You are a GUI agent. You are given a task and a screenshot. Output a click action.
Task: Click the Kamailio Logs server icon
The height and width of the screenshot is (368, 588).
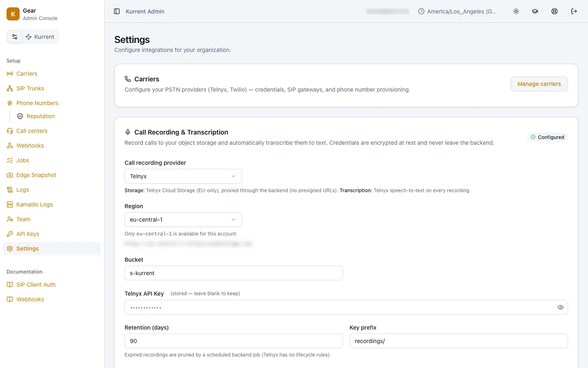click(x=10, y=204)
